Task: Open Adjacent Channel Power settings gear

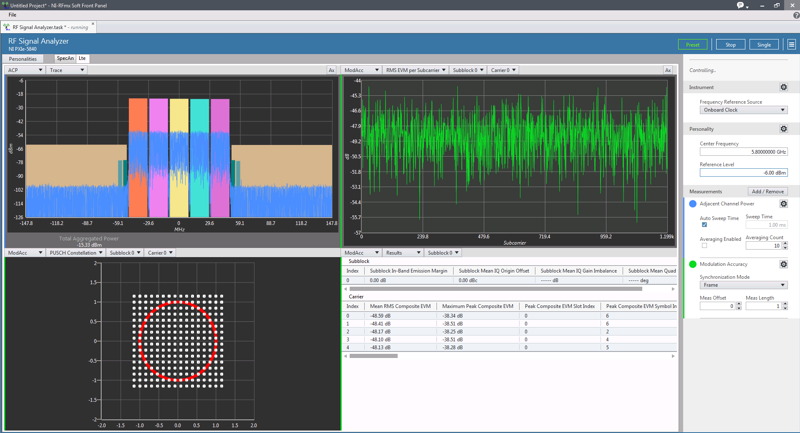Action: pos(783,204)
